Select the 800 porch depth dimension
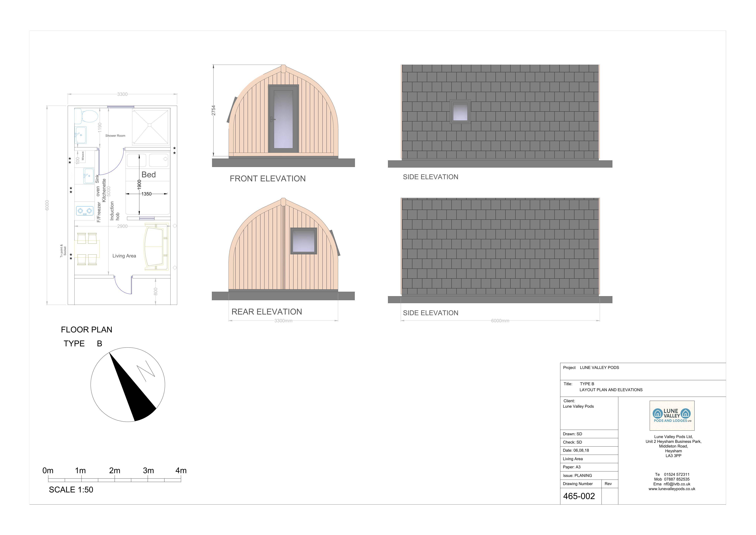Viewport: 756px width, 535px height. click(x=156, y=291)
